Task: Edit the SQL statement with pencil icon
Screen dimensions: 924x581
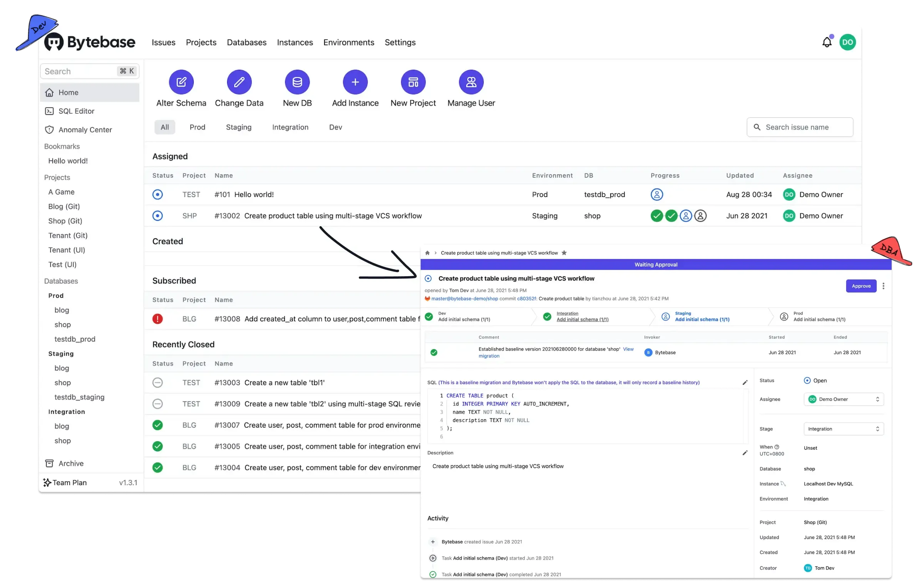Action: (745, 383)
